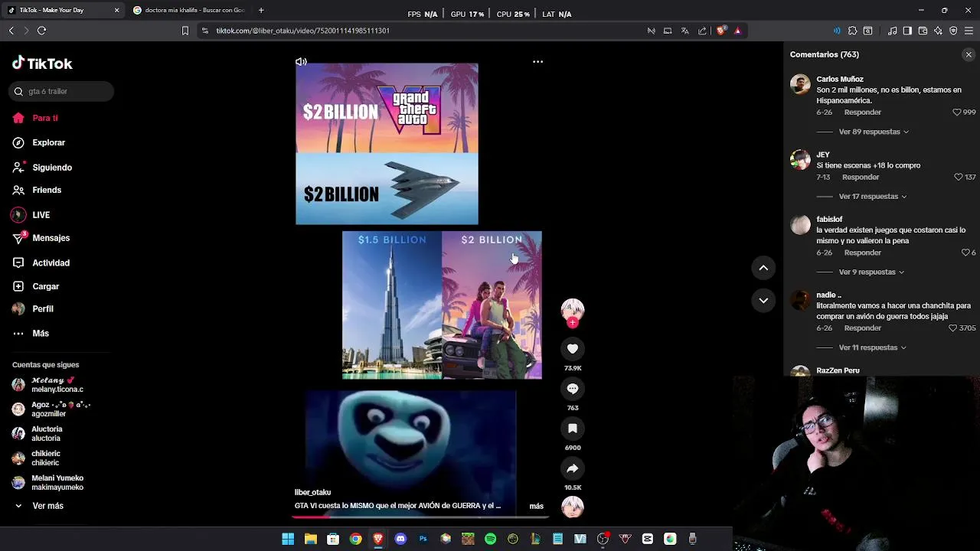Open the Brave Shields icon
The image size is (980, 551).
coord(720,31)
